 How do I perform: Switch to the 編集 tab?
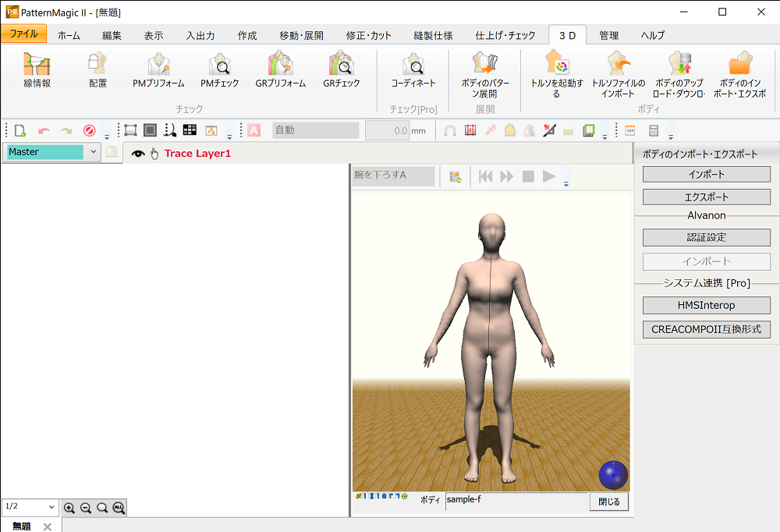pos(112,35)
